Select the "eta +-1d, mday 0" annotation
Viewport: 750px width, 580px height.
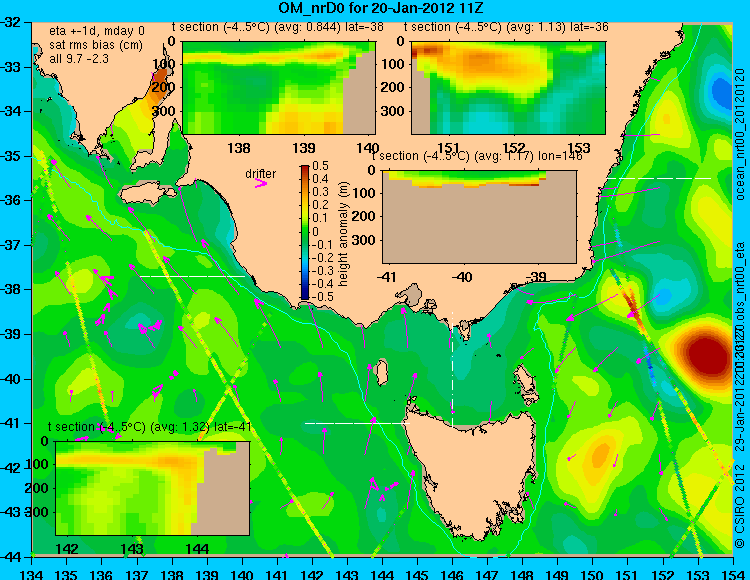(x=97, y=31)
